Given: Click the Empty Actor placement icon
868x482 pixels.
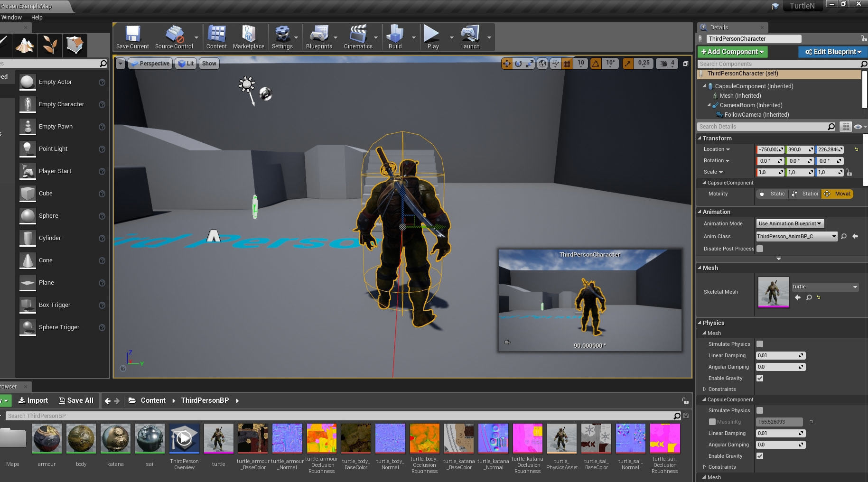Looking at the screenshot, I should click(28, 82).
